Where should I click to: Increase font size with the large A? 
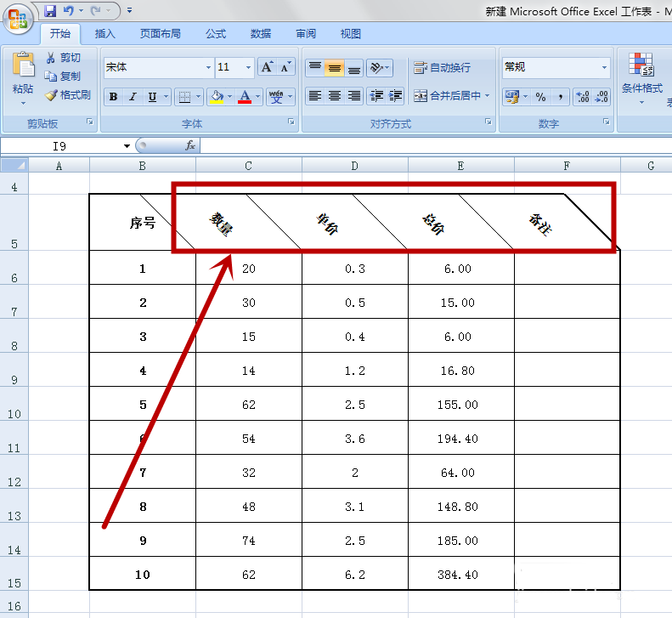(x=267, y=67)
